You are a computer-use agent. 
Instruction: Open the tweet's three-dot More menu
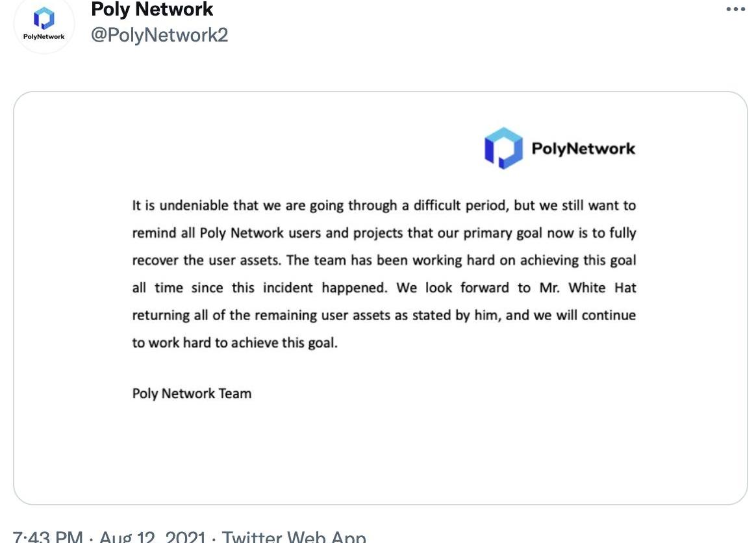click(735, 9)
